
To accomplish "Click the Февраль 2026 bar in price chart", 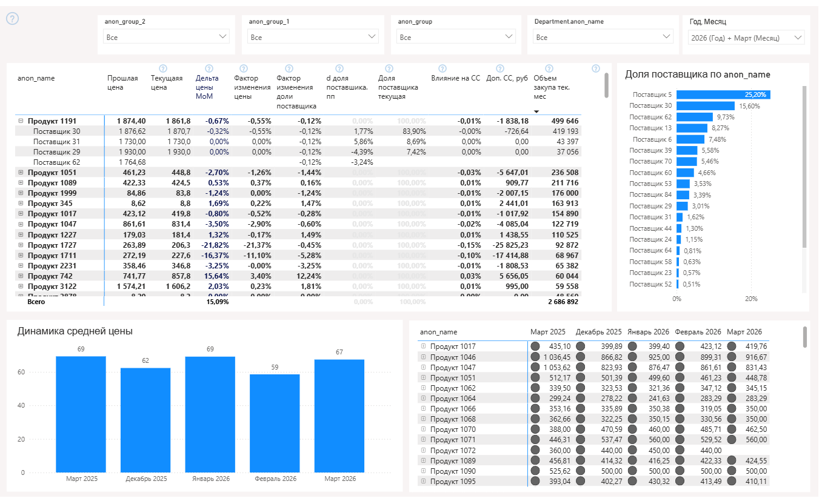I will coord(275,423).
